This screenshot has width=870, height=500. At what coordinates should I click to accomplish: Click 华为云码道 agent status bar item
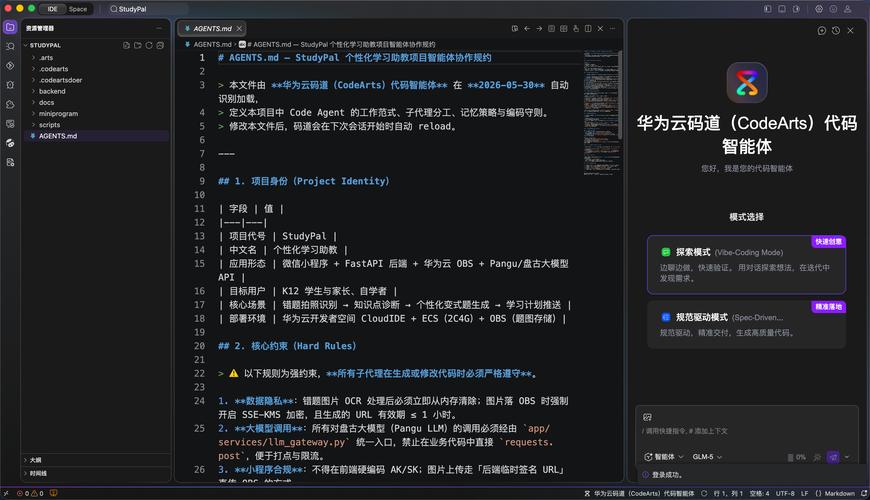click(x=639, y=493)
